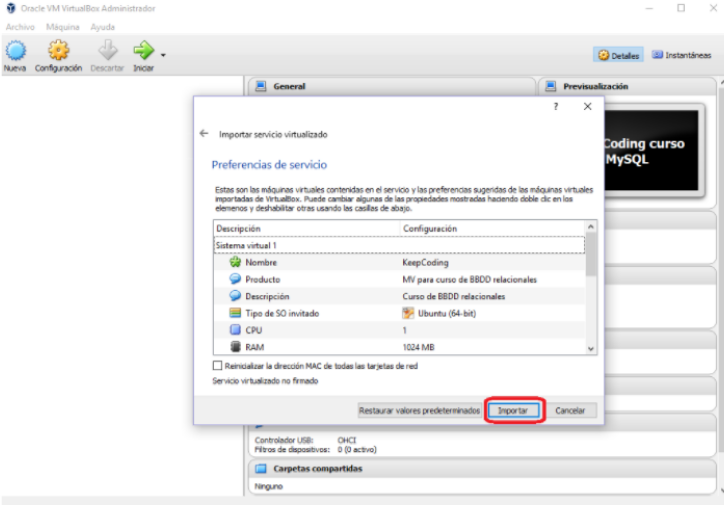724x505 pixels.
Task: Click the Previsualización section icon
Action: click(x=551, y=86)
